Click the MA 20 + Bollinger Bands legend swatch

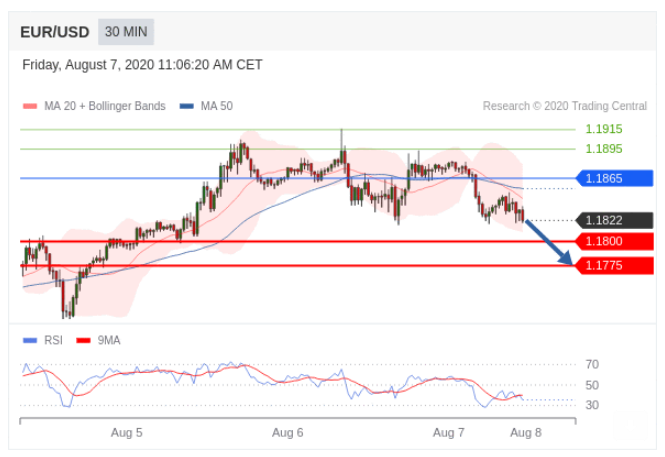click(x=30, y=106)
